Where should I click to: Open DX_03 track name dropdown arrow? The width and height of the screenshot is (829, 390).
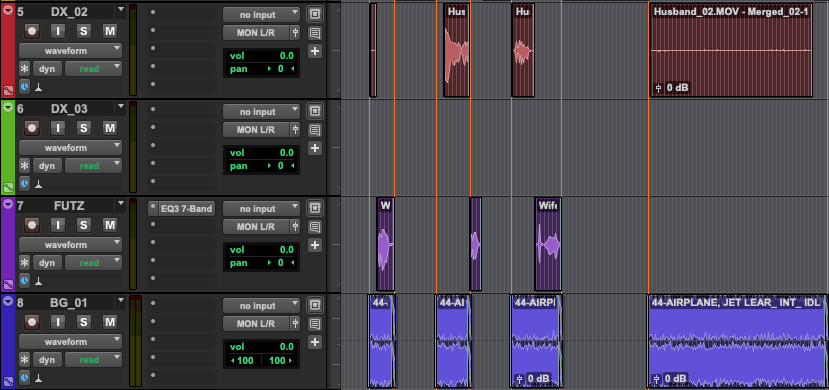pyautogui.click(x=121, y=106)
